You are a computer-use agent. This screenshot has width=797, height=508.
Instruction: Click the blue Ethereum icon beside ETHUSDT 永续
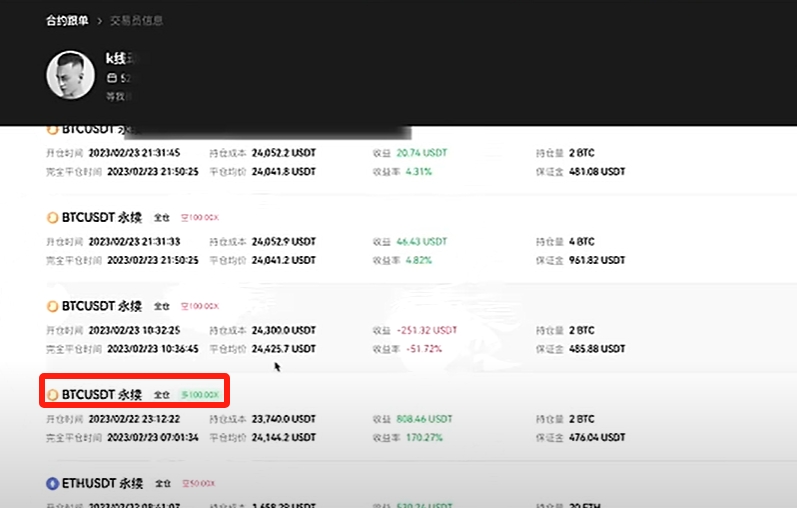click(52, 483)
